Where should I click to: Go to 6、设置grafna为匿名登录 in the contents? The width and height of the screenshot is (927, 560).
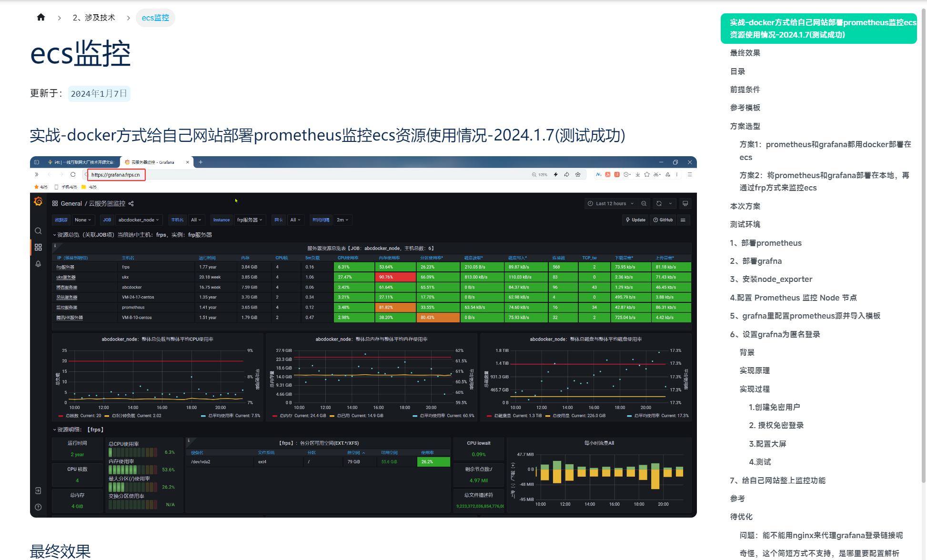pos(775,334)
